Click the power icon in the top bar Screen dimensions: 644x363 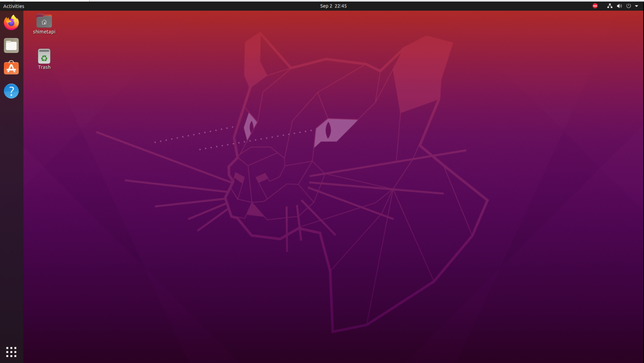pyautogui.click(x=629, y=6)
